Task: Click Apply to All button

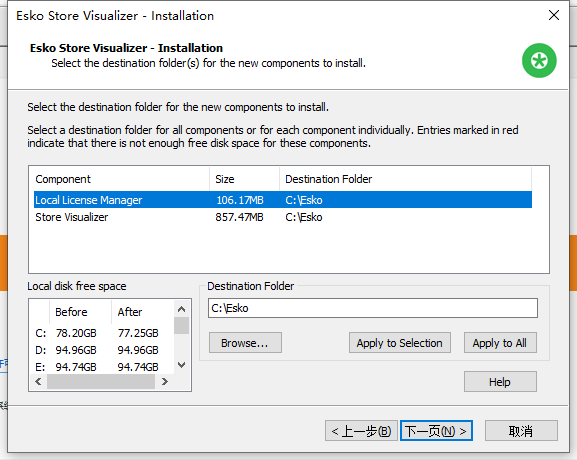Action: pyautogui.click(x=500, y=343)
